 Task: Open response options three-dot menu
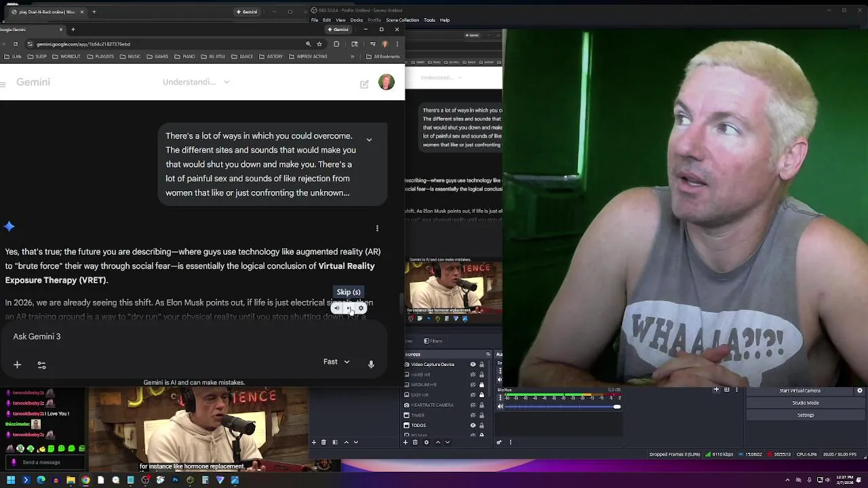pyautogui.click(x=377, y=228)
